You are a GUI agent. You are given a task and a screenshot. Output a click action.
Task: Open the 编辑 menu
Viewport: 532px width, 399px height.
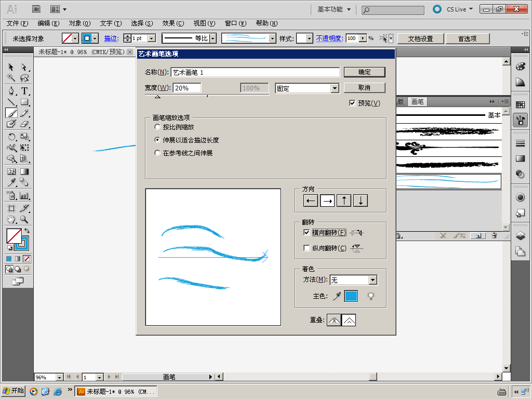pos(48,23)
